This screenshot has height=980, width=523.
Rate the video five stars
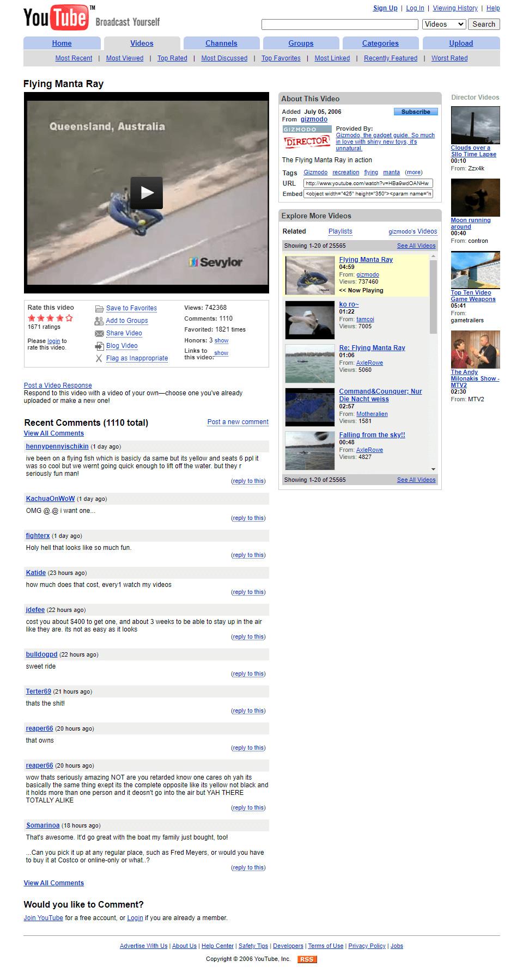click(69, 318)
